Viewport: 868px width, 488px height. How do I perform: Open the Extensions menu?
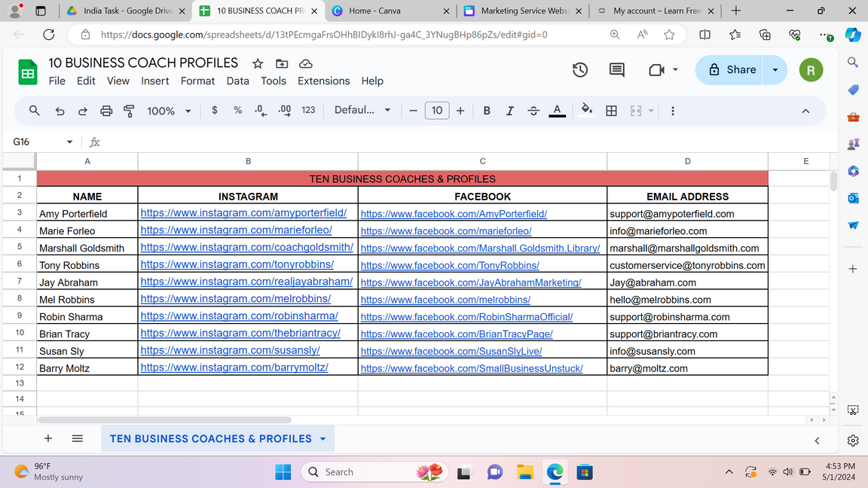pos(324,81)
